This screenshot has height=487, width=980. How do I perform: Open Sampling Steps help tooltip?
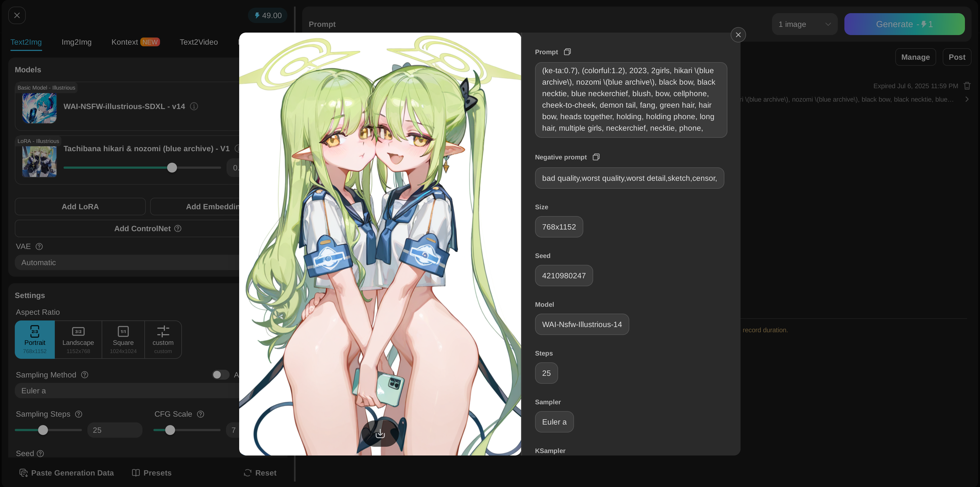[79, 414]
